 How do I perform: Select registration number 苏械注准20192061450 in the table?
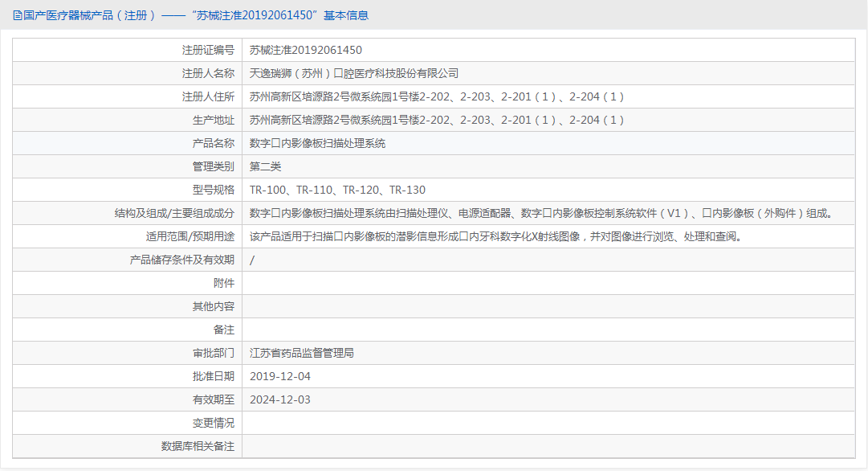coord(306,50)
